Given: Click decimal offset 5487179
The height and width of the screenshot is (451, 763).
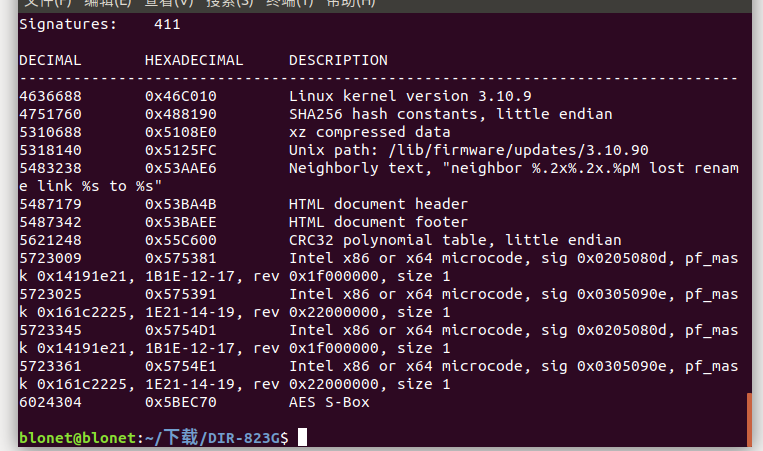Looking at the screenshot, I should (x=50, y=204).
